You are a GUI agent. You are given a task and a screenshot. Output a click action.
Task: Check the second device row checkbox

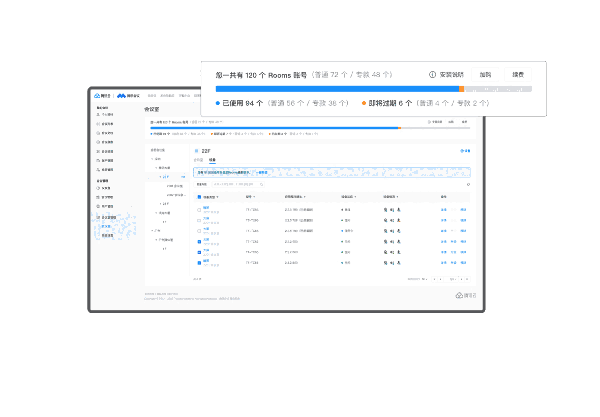(199, 221)
